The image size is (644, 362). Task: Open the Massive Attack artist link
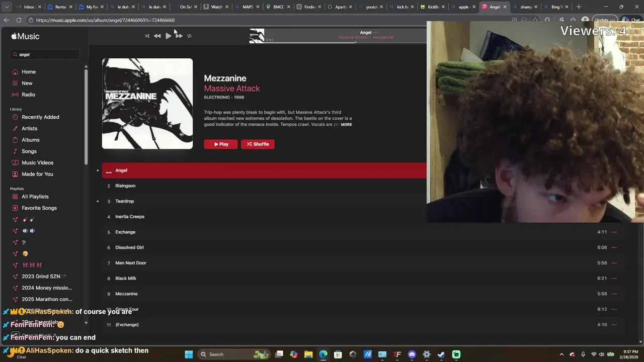point(231,88)
